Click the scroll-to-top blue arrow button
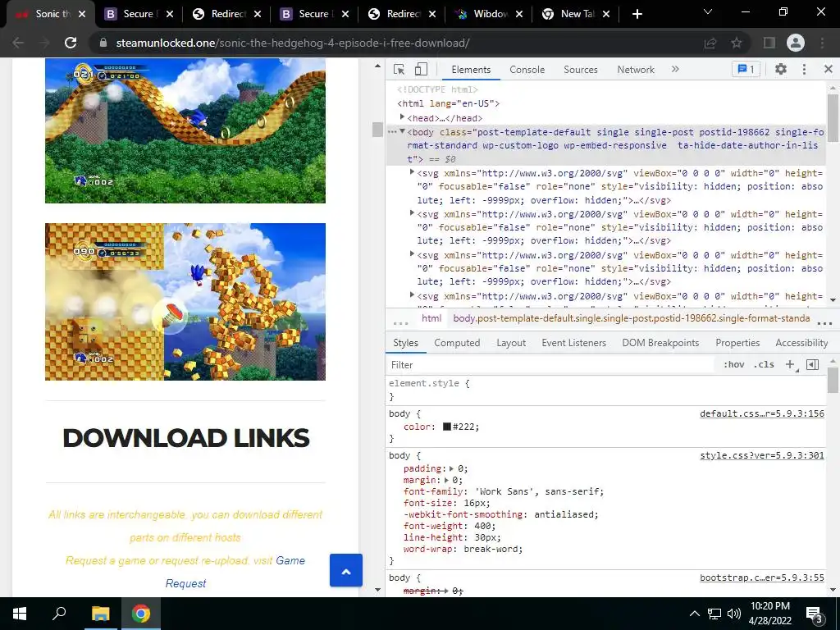Screen dimensions: 840x630 pos(346,571)
